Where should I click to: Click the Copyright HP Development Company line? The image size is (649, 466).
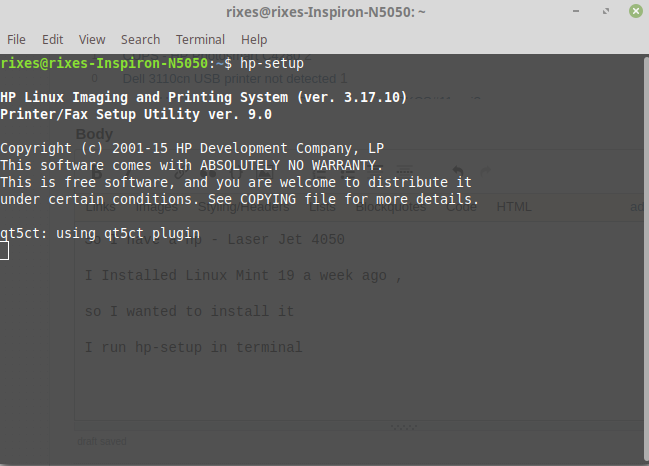coord(192,148)
